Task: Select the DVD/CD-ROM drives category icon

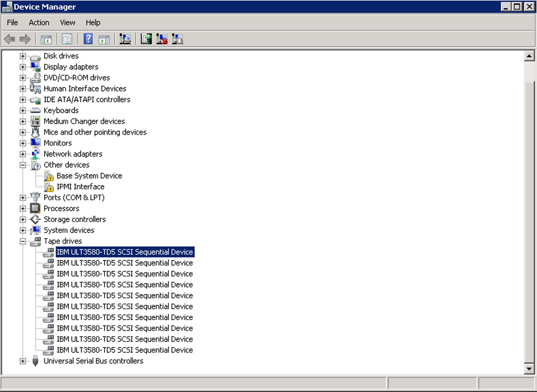Action: pos(35,78)
